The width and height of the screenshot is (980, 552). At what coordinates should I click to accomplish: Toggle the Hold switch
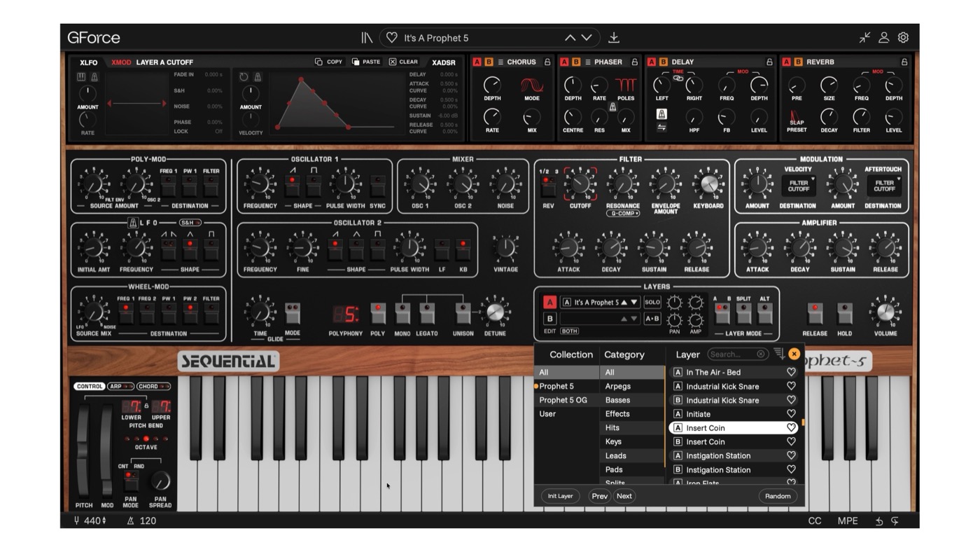[845, 313]
